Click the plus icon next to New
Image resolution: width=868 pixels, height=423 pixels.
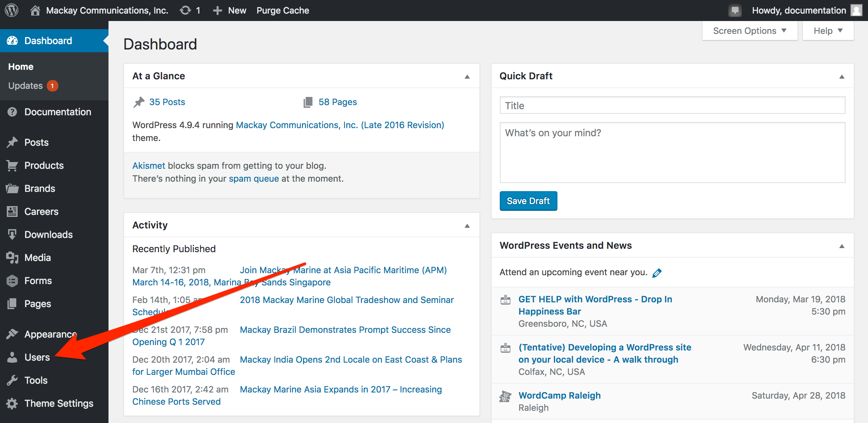pyautogui.click(x=217, y=11)
